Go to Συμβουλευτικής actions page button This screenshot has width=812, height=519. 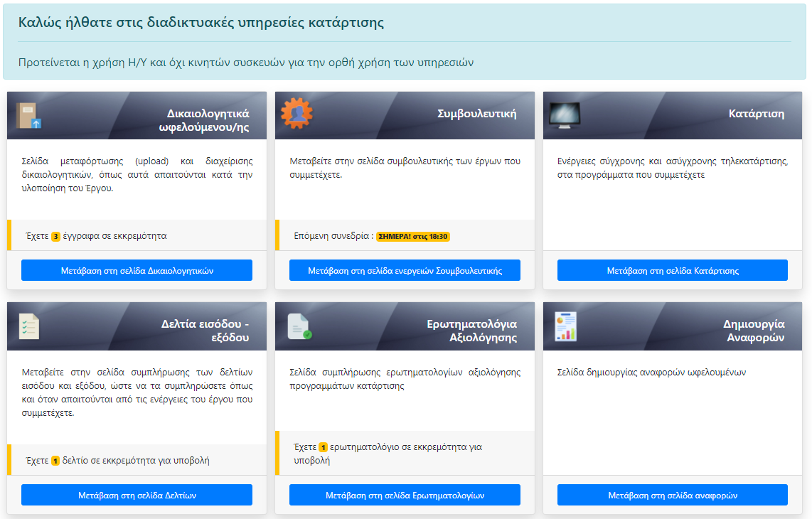pos(405,270)
